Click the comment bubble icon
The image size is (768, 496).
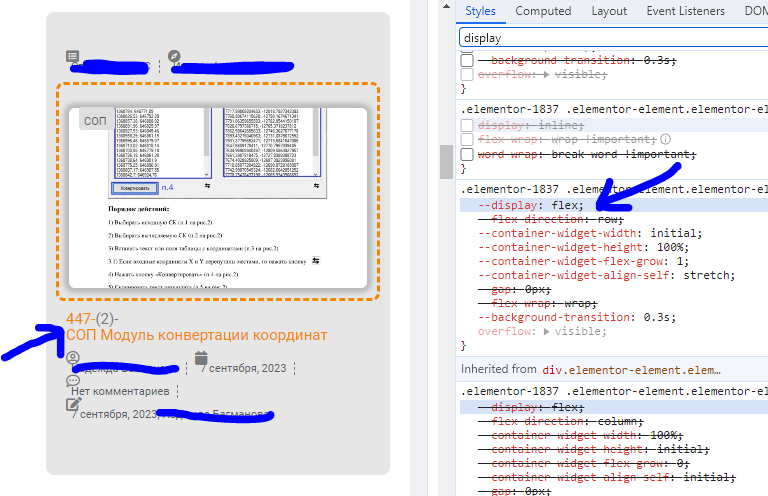click(73, 380)
